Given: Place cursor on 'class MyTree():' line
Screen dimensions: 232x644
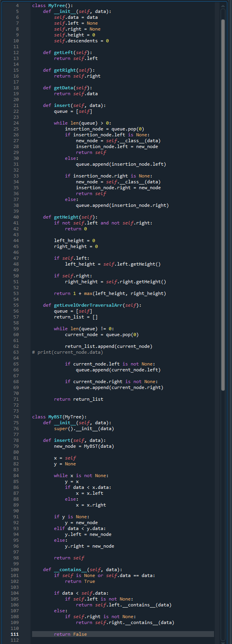Looking at the screenshot, I should pyautogui.click(x=52, y=5).
